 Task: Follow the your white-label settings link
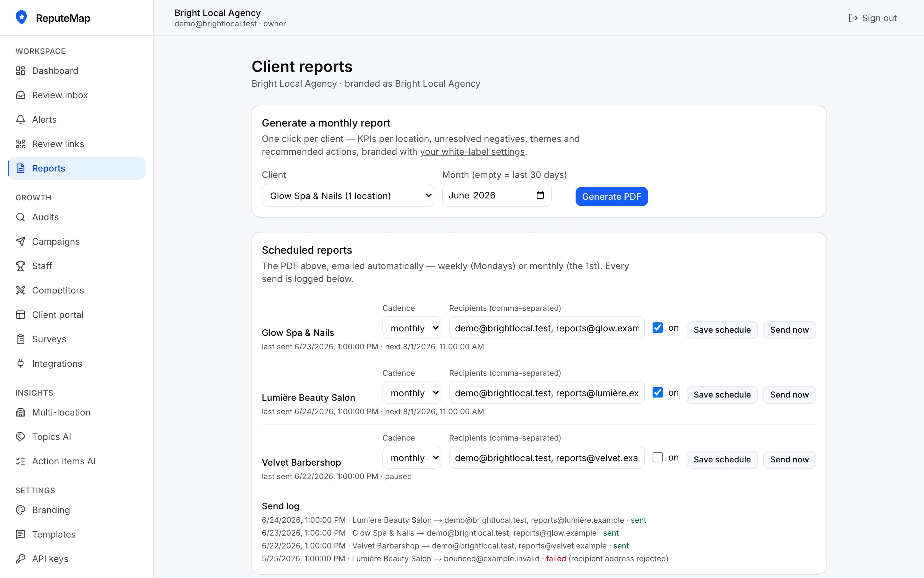(x=472, y=152)
